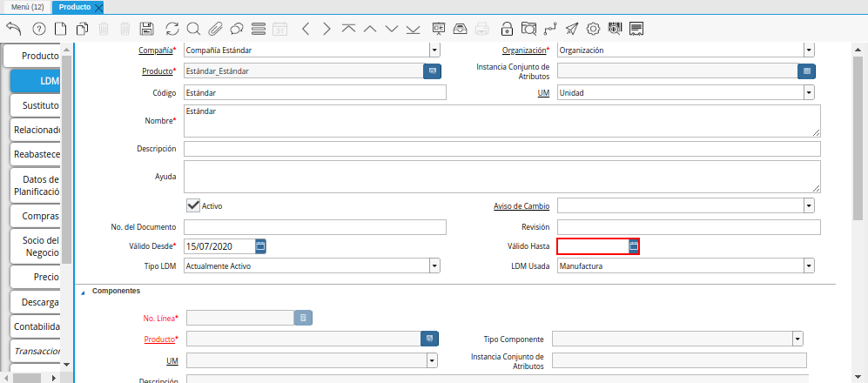Click the Válido Hasta date field
868x383 pixels.
click(592, 246)
